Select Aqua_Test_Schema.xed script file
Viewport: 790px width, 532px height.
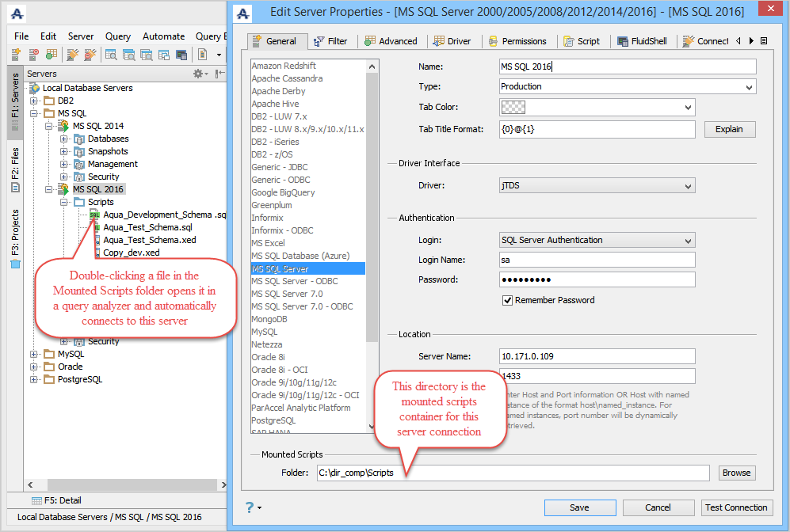[x=150, y=240]
